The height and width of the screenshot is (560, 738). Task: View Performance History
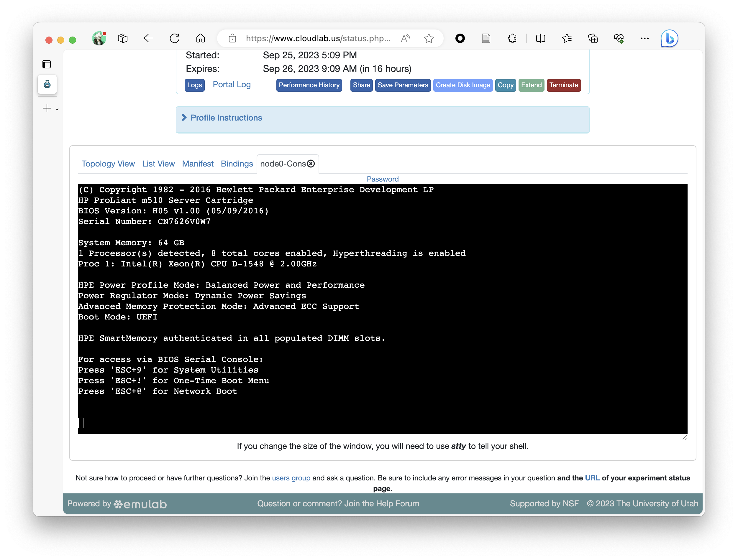[x=309, y=85]
